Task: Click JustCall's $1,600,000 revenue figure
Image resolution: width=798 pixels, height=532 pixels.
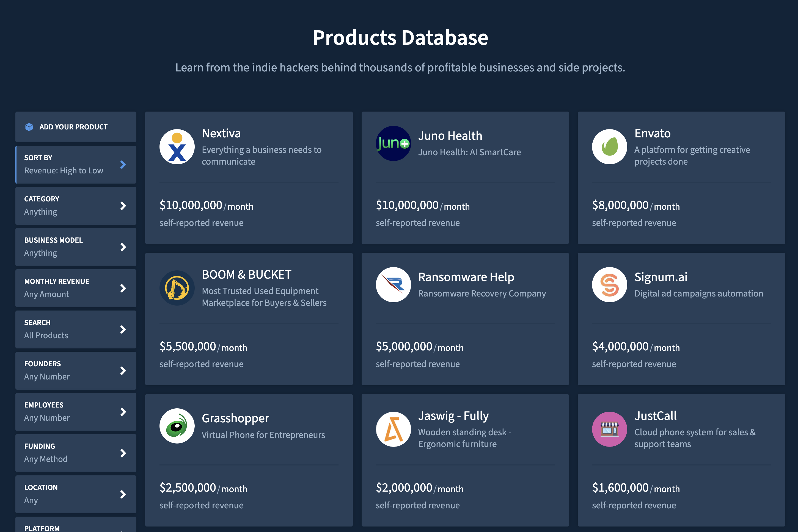Action: click(620, 487)
